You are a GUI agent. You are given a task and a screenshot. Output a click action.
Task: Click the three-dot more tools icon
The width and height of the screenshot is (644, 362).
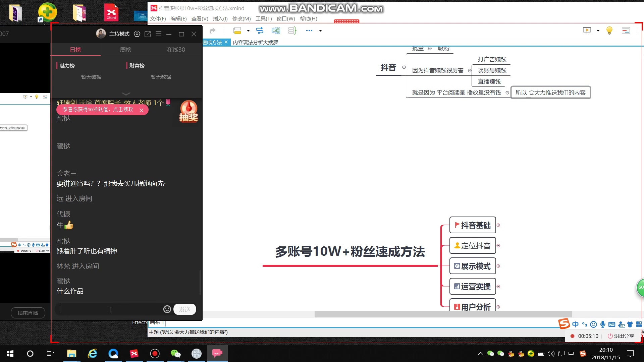coord(309,31)
